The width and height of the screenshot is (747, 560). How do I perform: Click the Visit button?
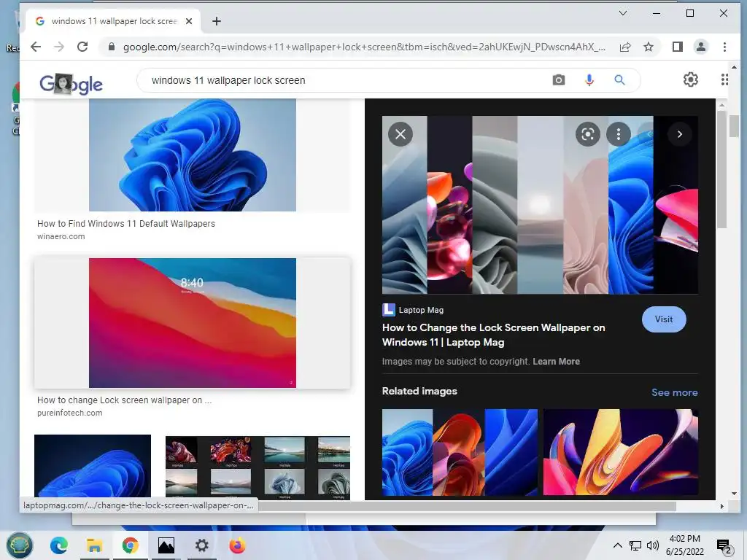(x=664, y=319)
